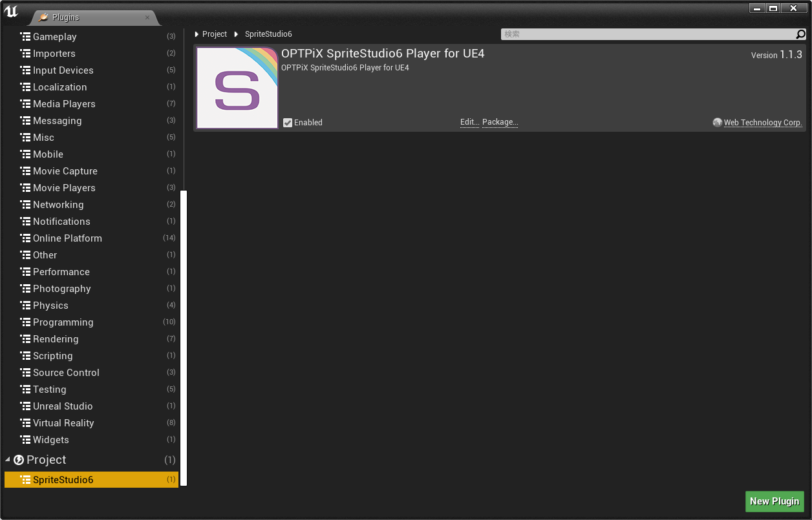
Task: Select the highlighted SpriteStudio6 category
Action: [91, 480]
